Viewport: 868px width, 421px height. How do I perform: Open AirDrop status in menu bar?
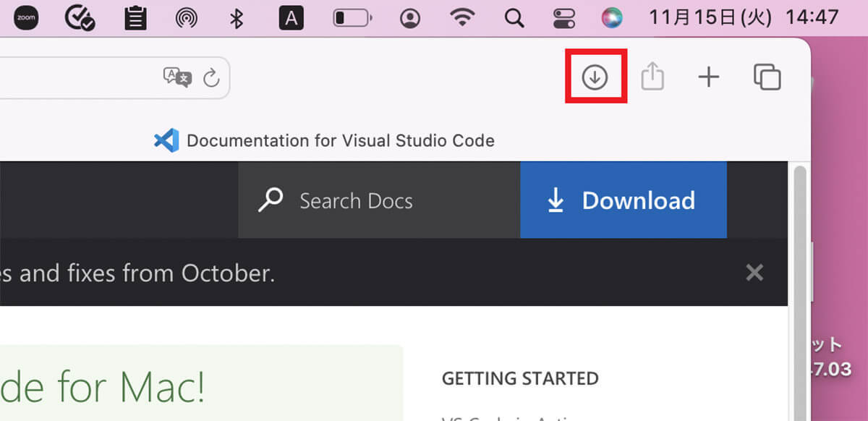[187, 17]
